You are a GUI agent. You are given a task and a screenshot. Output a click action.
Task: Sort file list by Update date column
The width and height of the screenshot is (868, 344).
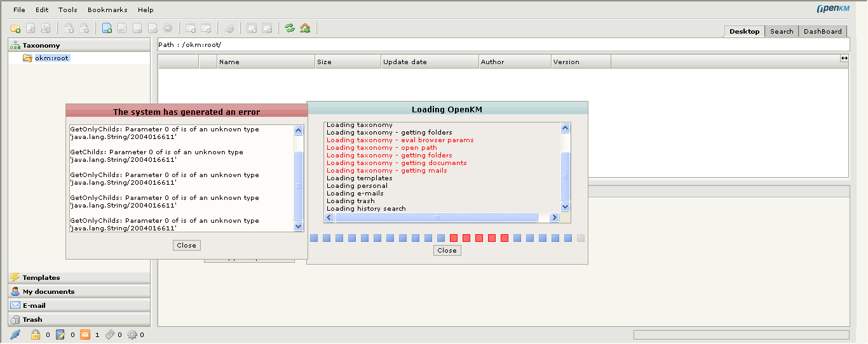point(430,62)
